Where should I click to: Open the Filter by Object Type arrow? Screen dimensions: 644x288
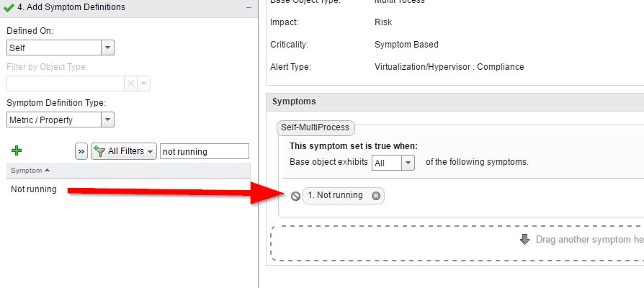143,84
